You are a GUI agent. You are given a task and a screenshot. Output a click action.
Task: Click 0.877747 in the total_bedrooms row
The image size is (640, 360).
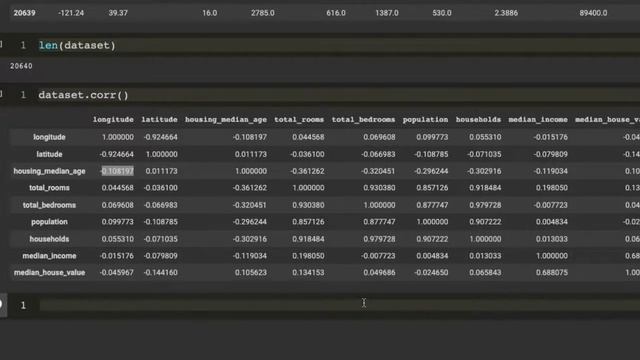[x=432, y=205]
